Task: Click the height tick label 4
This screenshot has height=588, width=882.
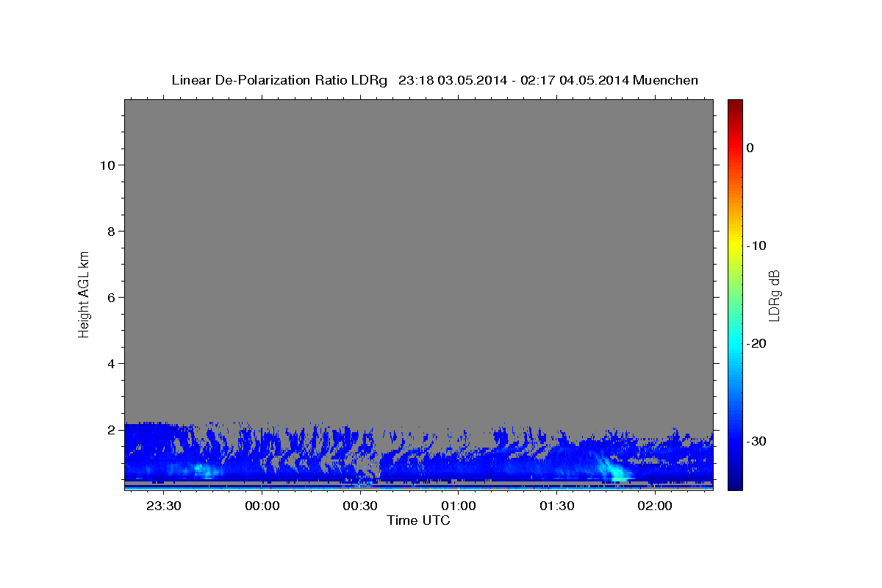Action: click(x=110, y=364)
